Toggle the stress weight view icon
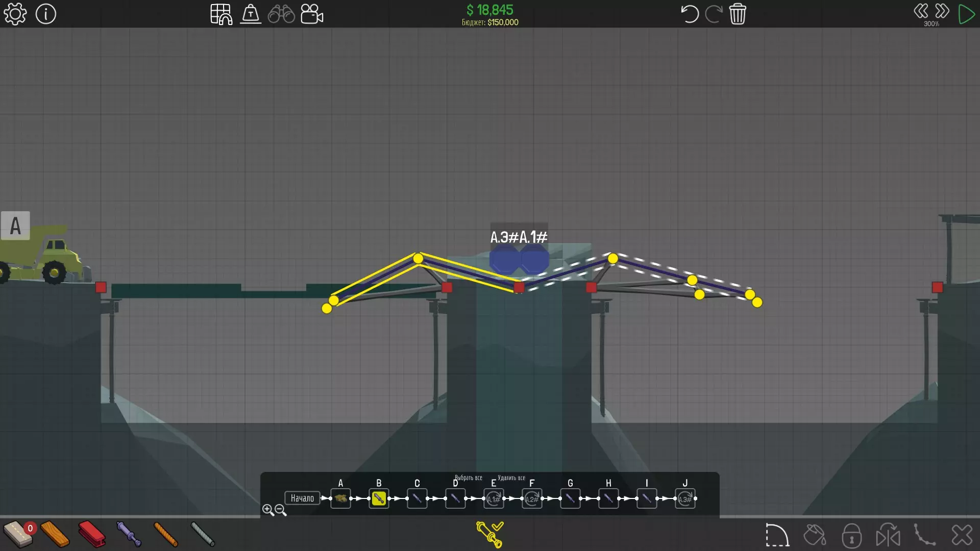This screenshot has height=551, width=980. (251, 14)
